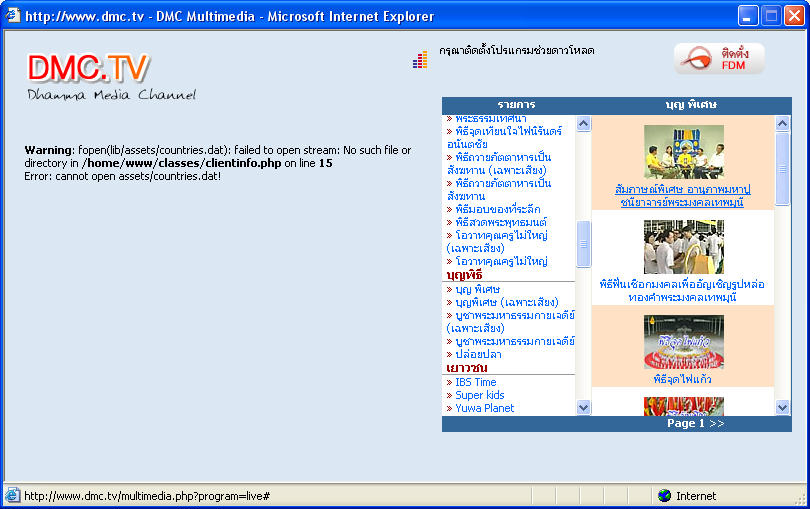This screenshot has width=810, height=509.
Task: Click the colorful equalizer bars icon
Action: tap(420, 60)
